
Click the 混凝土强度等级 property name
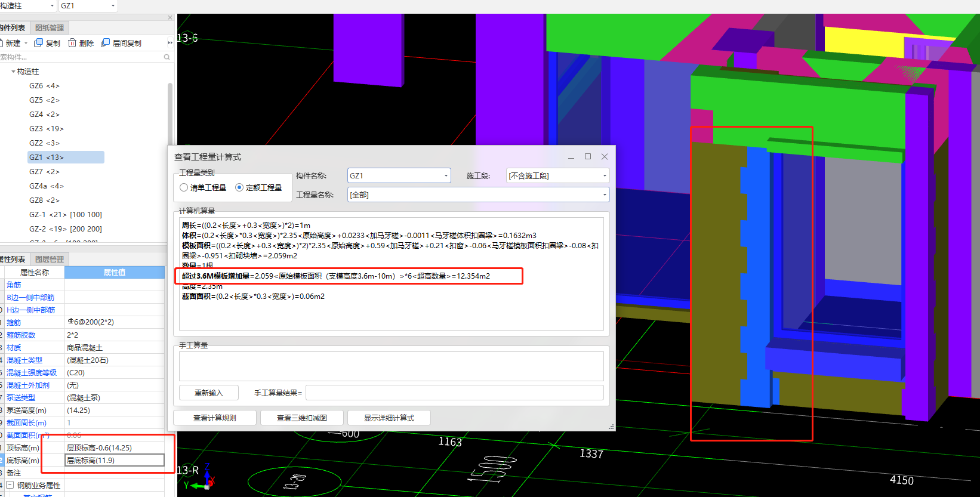32,372
